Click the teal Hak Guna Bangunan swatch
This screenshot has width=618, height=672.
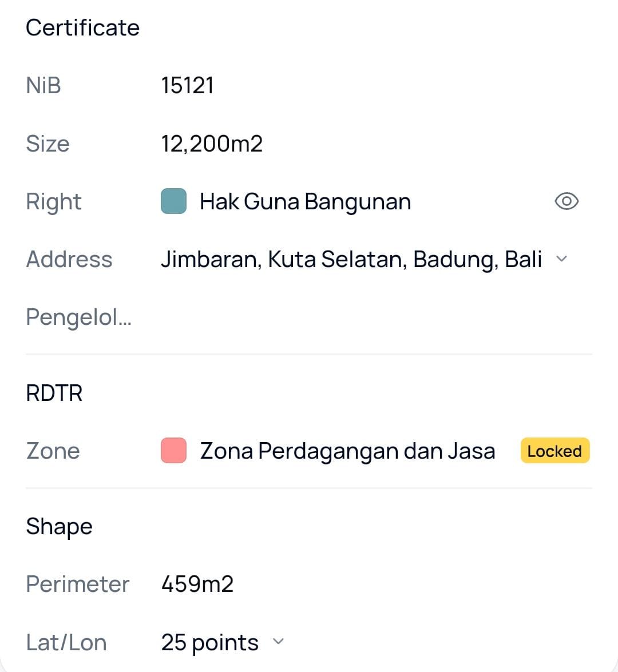173,201
